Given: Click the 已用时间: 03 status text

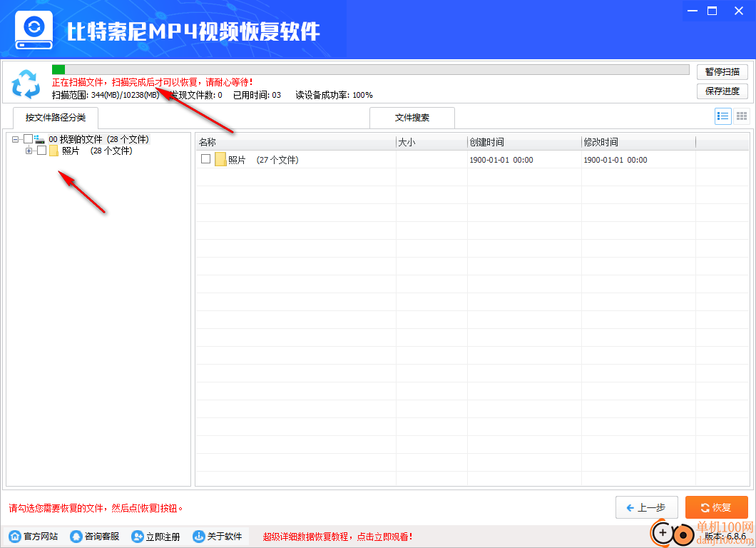Looking at the screenshot, I should [x=257, y=95].
